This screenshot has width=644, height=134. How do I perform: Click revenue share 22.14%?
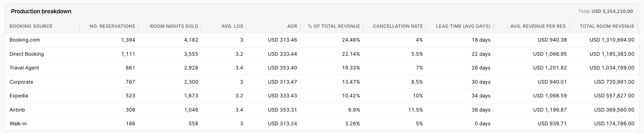point(351,54)
